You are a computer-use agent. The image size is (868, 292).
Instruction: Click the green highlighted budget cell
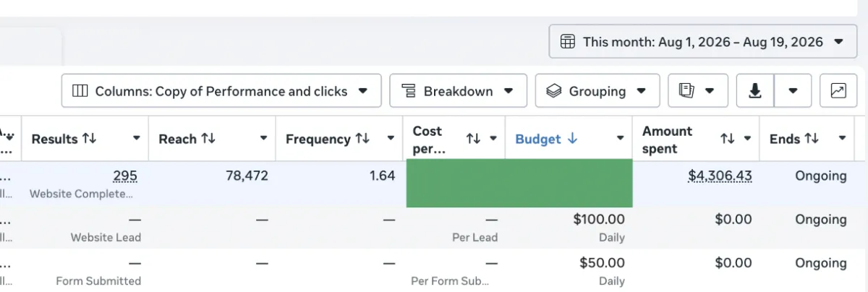(519, 184)
